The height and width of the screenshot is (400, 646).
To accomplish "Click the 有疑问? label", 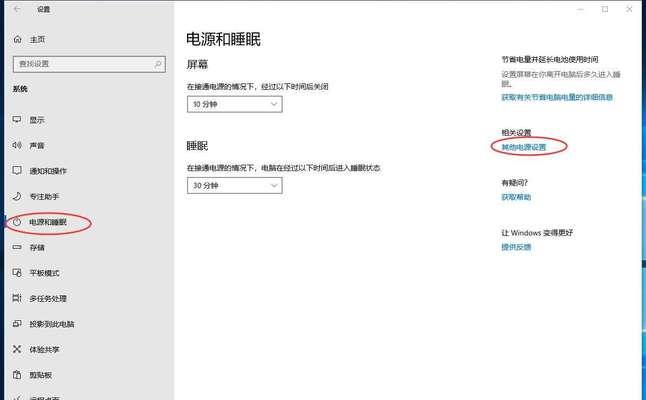I will [515, 182].
